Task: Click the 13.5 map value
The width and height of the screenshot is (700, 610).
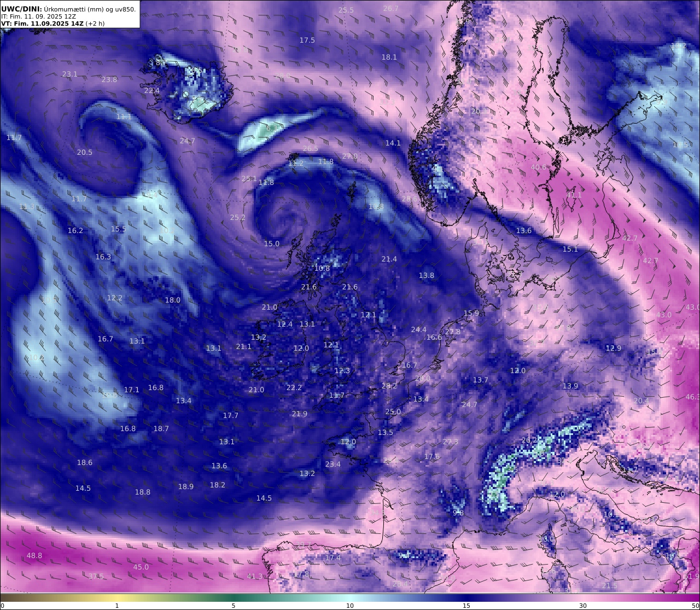Action: pyautogui.click(x=386, y=433)
